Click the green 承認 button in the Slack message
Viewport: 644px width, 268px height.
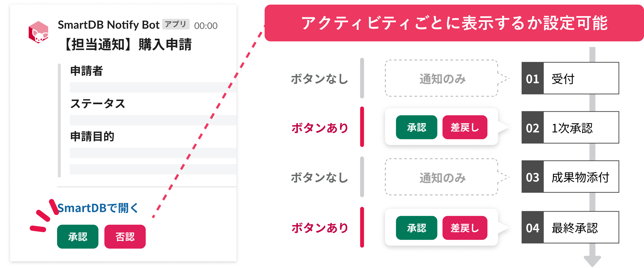(78, 236)
